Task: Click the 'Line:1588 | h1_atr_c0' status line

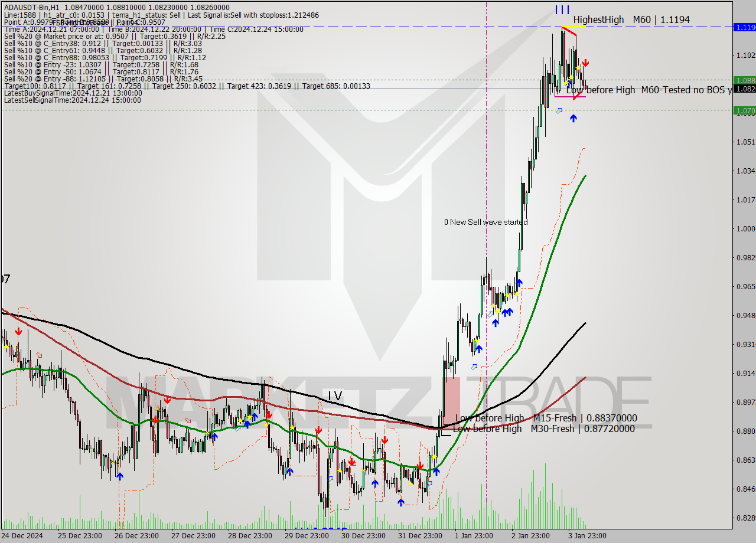Action: (x=161, y=15)
